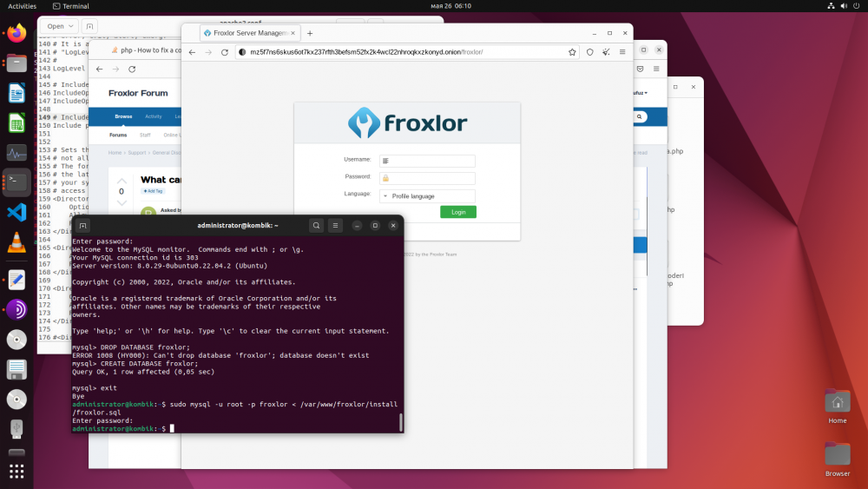Bookmark the Froxlor page with star
Image resolution: width=868 pixels, height=489 pixels.
click(x=572, y=52)
